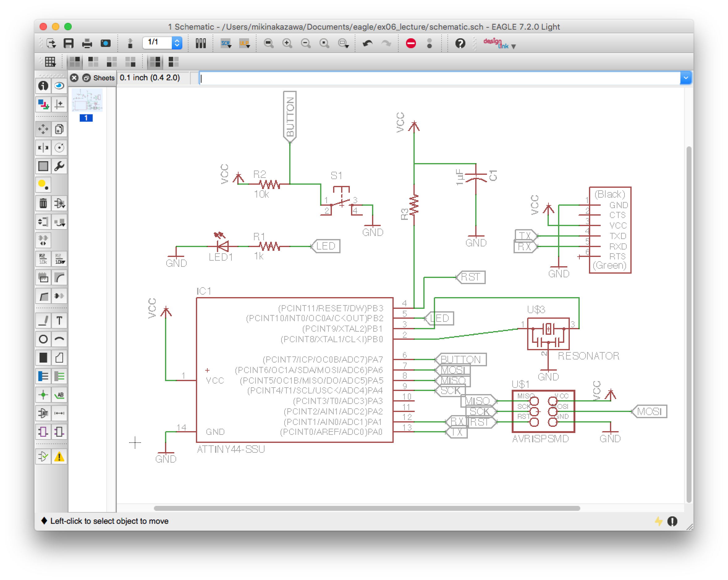Open the file export arrow button
Image resolution: width=728 pixels, height=580 pixels.
coord(51,43)
